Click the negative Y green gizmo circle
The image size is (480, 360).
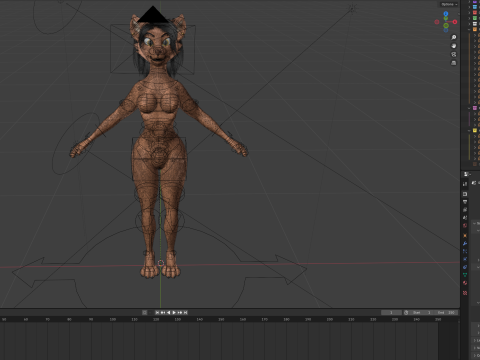446,25
